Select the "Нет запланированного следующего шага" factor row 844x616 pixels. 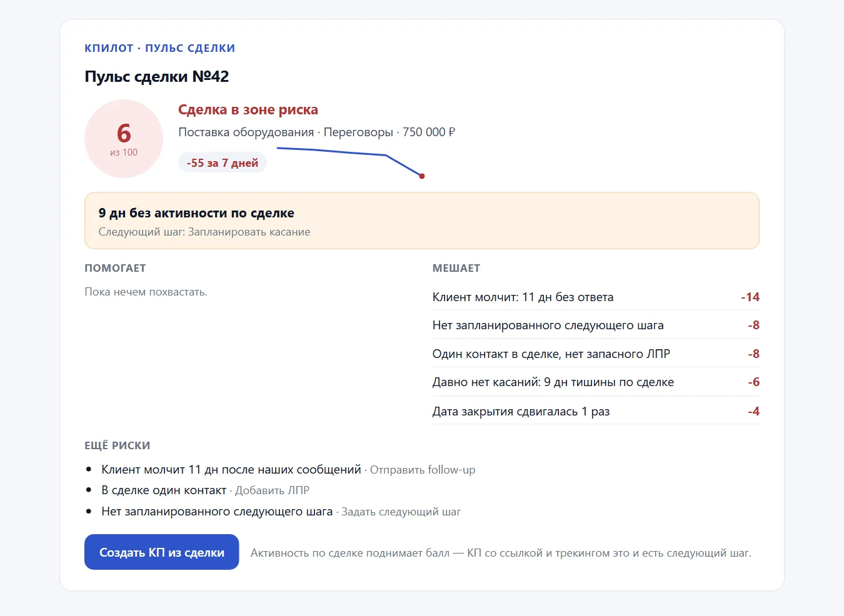pyautogui.click(x=596, y=325)
